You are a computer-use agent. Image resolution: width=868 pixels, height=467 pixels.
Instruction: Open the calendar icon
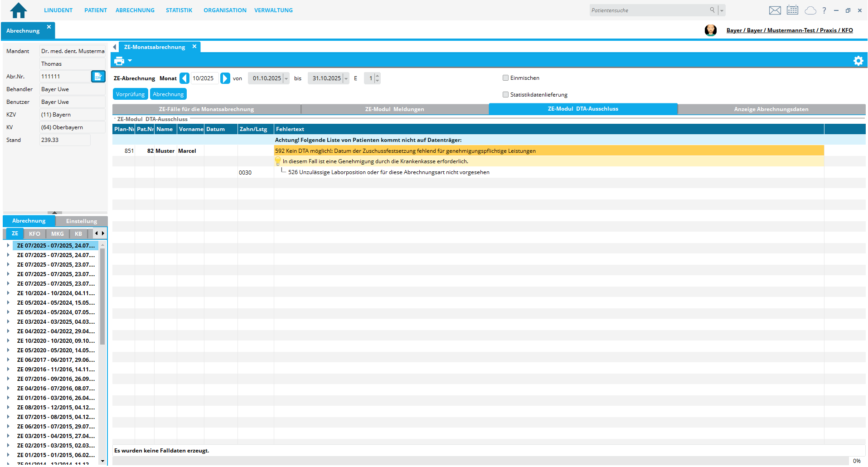point(792,10)
